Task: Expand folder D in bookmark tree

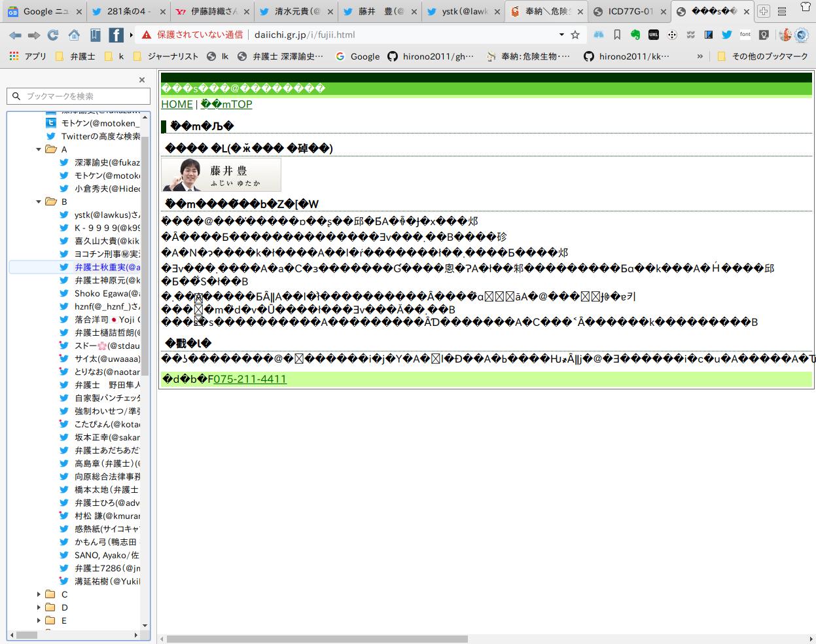Action: (39, 607)
